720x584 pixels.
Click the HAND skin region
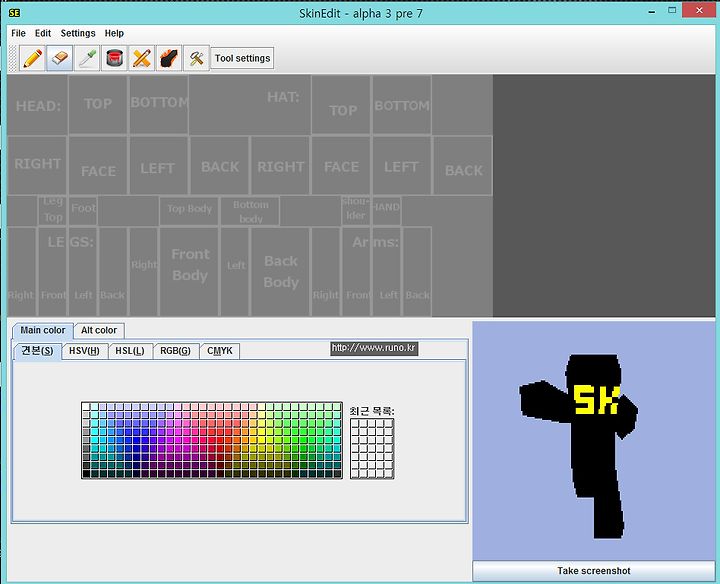coord(386,210)
